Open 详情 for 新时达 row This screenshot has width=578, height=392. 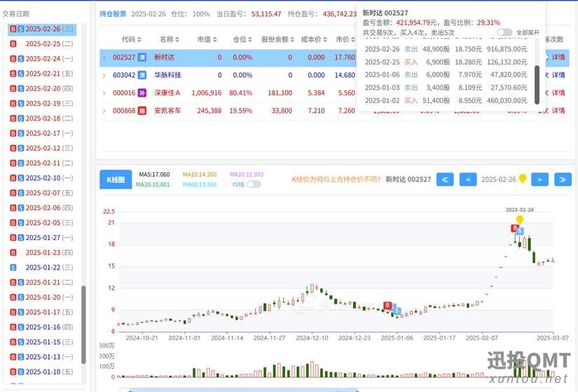(x=558, y=57)
